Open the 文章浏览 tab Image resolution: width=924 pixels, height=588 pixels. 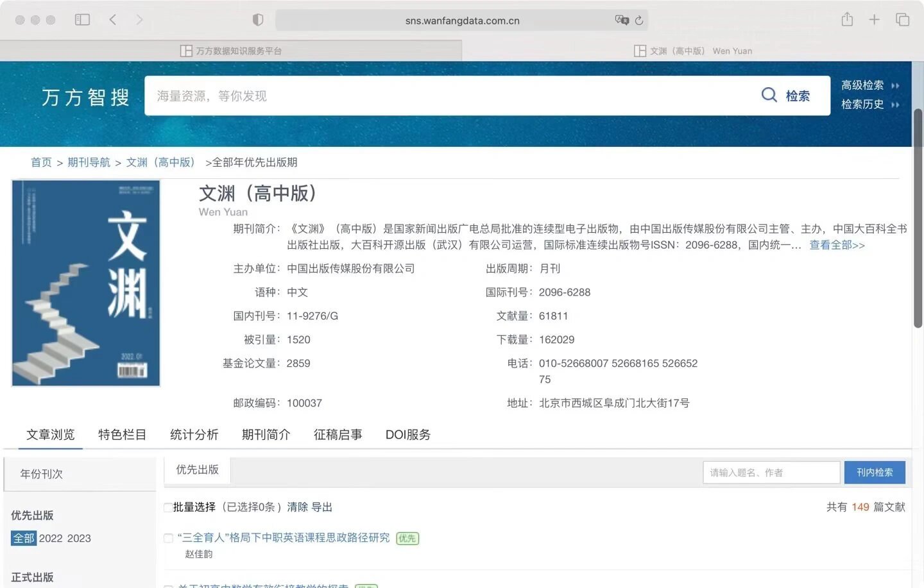(51, 435)
